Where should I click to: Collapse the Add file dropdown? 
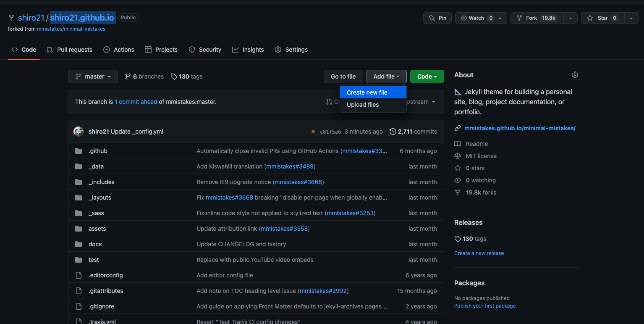[x=387, y=76]
